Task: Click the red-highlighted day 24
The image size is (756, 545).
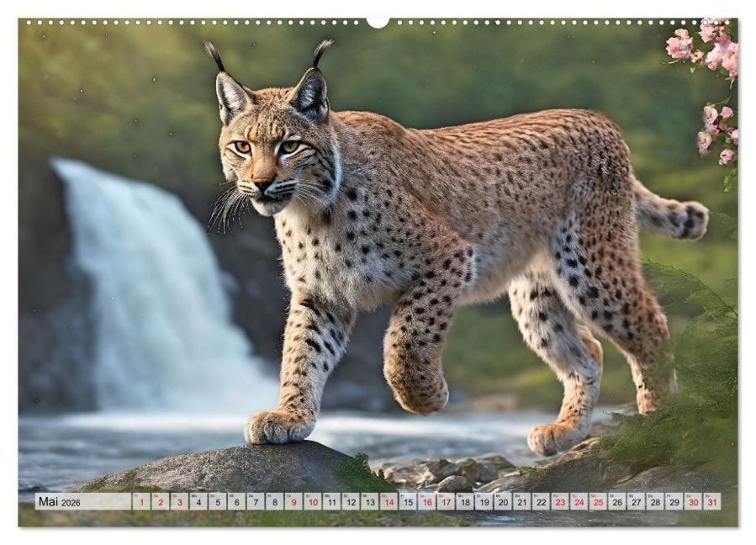Action: point(579,501)
